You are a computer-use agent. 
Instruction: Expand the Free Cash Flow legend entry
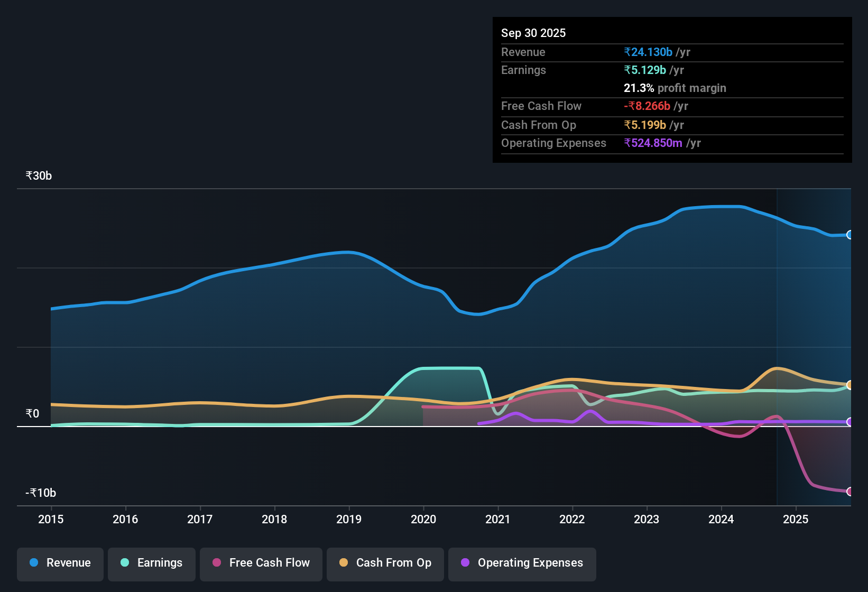pos(261,563)
